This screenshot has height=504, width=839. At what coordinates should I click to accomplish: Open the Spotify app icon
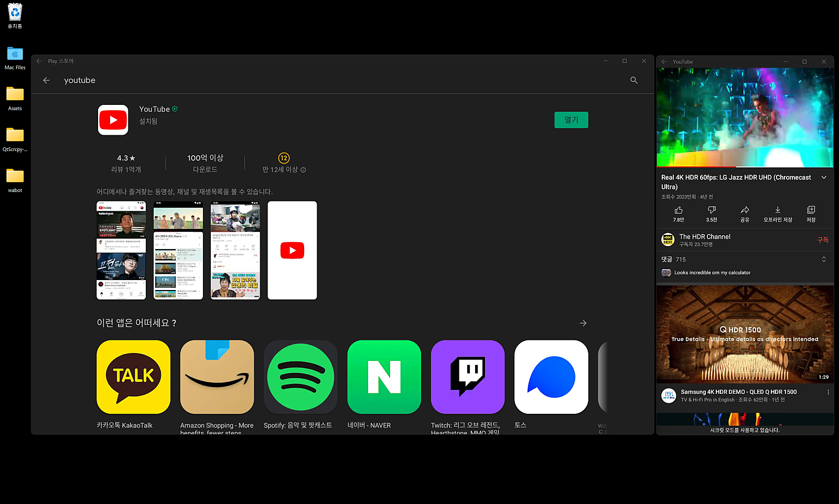click(x=300, y=377)
